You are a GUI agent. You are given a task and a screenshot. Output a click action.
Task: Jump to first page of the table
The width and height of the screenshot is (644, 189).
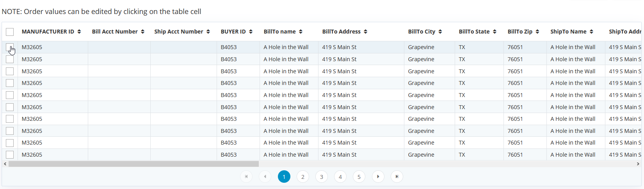pos(246,177)
